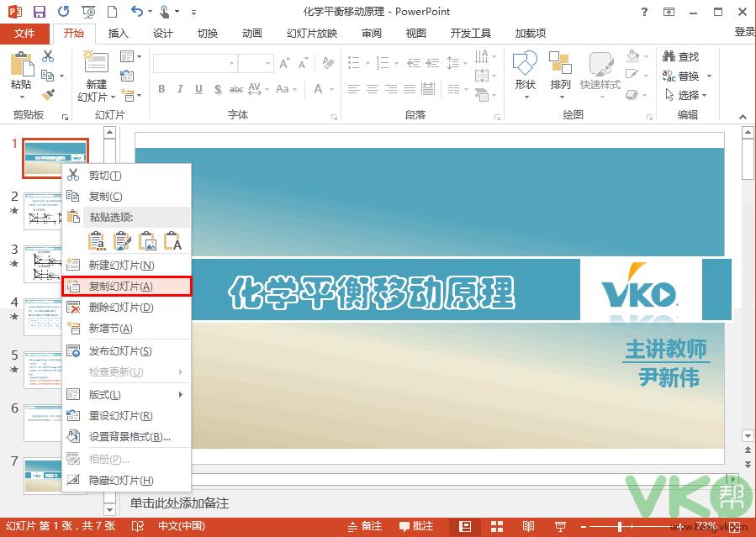Switch to Reading view in status bar
The image size is (756, 537).
click(x=528, y=526)
